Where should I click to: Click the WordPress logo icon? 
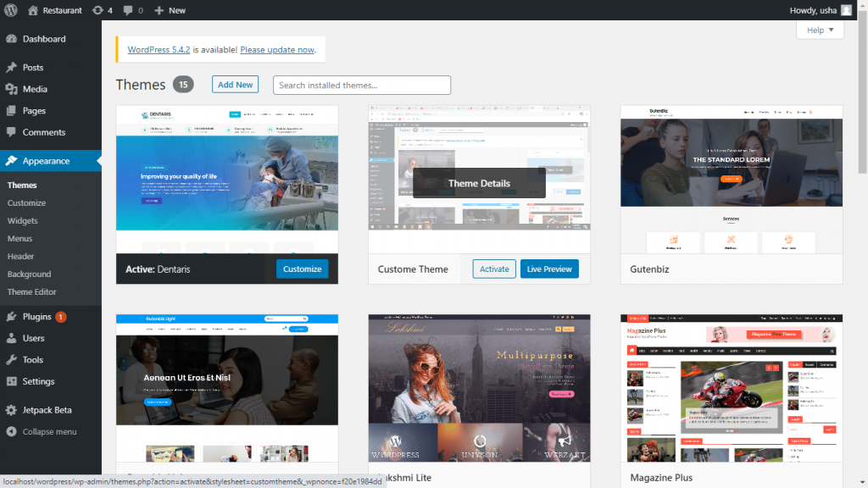click(10, 10)
